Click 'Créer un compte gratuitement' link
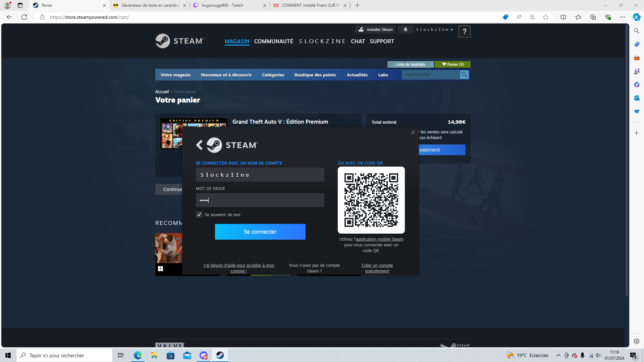Screen dimensions: 644x362 [377, 268]
